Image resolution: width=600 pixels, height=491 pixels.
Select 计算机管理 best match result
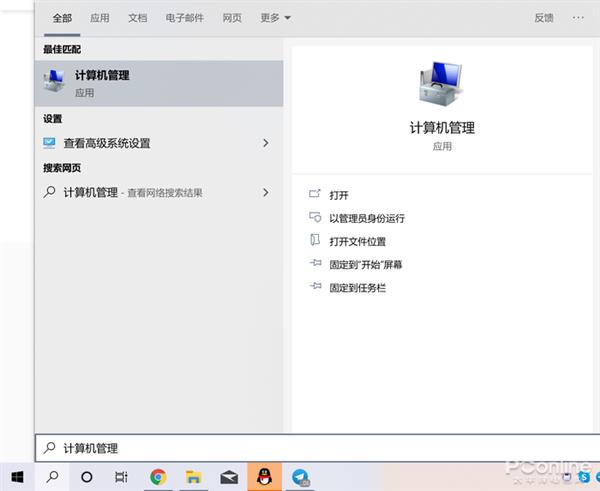point(159,83)
